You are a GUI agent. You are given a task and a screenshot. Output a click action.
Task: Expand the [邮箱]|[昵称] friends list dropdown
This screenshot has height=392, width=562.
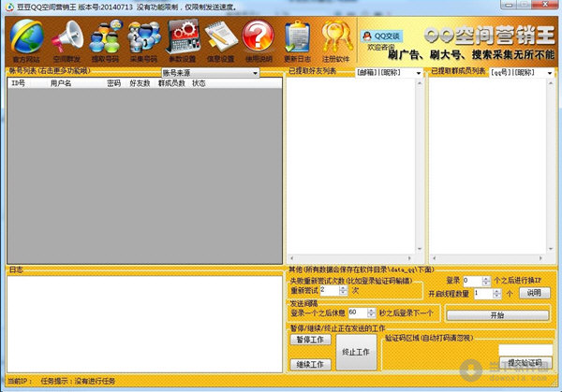pyautogui.click(x=419, y=73)
